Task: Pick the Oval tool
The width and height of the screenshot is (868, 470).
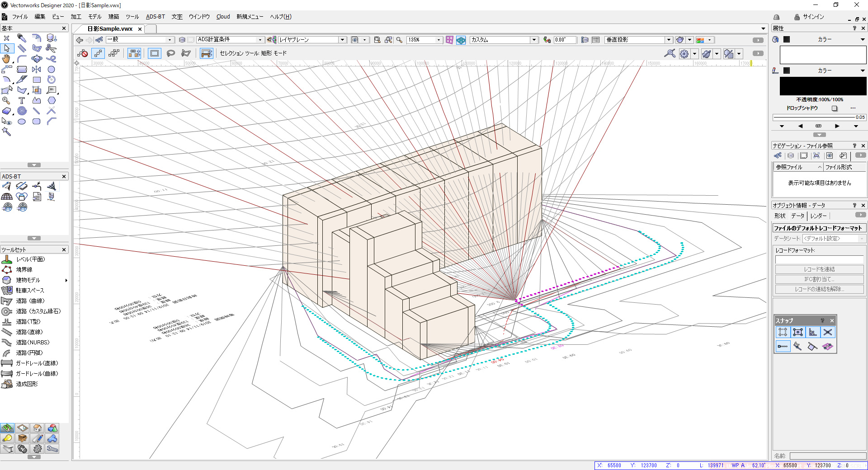Action: tap(22, 121)
